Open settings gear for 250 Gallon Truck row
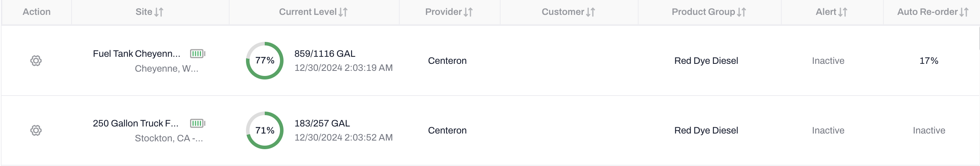The width and height of the screenshot is (980, 166). 36,130
